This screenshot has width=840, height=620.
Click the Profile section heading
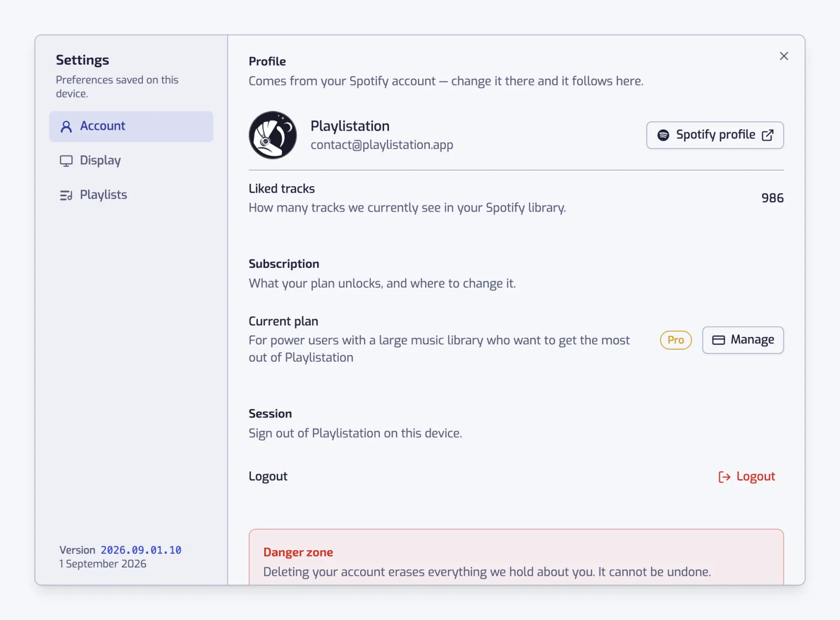[267, 61]
